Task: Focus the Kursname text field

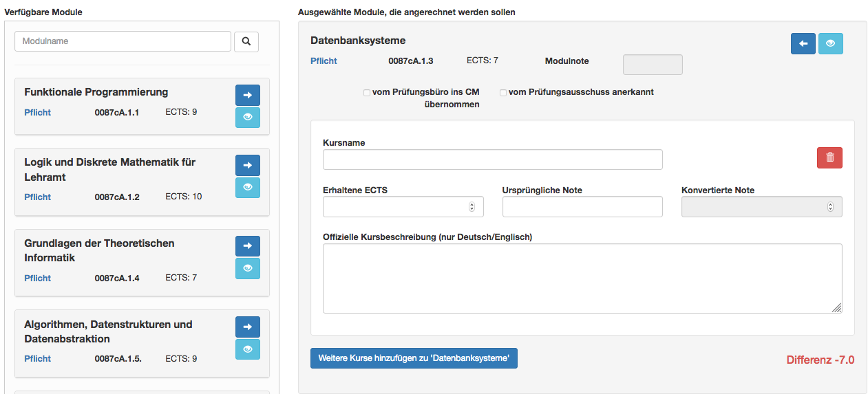Action: coord(493,160)
